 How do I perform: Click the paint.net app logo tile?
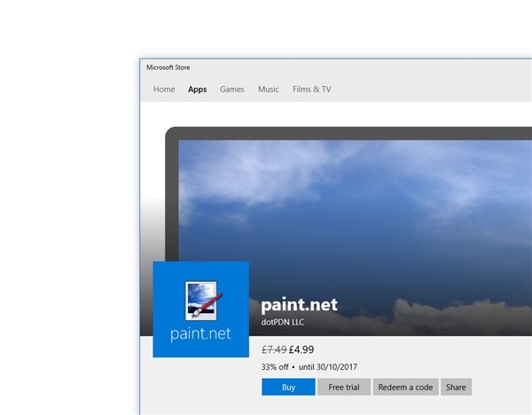point(201,309)
